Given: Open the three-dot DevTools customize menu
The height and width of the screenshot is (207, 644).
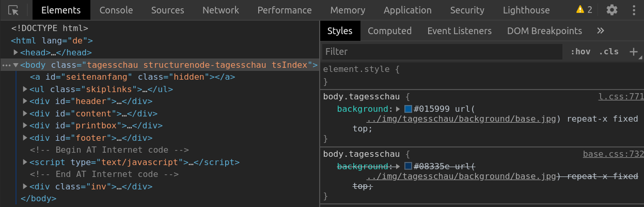Looking at the screenshot, I should tap(634, 10).
